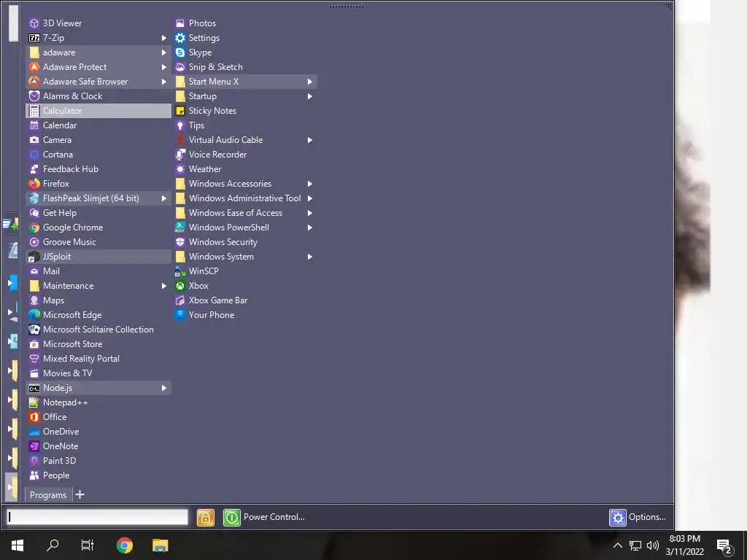Click the search input field

coord(97,517)
